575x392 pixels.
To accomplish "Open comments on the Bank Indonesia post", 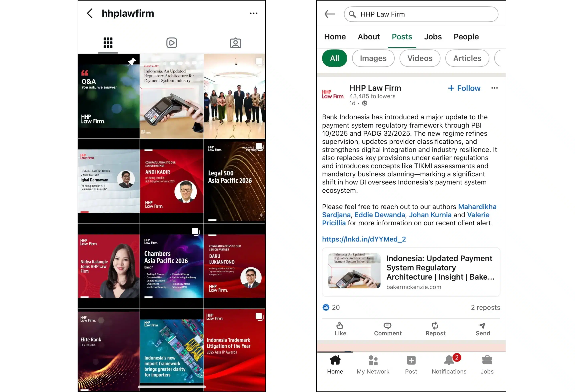I will point(388,329).
